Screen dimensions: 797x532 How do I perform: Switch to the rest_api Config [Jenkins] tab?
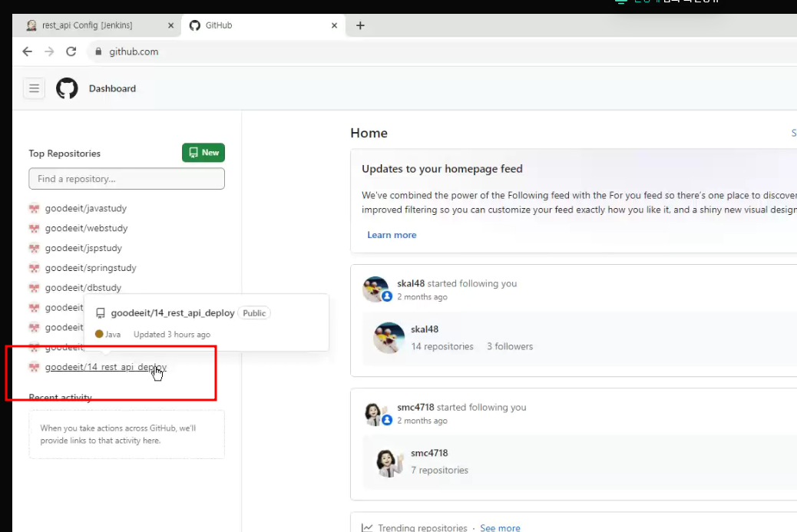[x=97, y=25]
